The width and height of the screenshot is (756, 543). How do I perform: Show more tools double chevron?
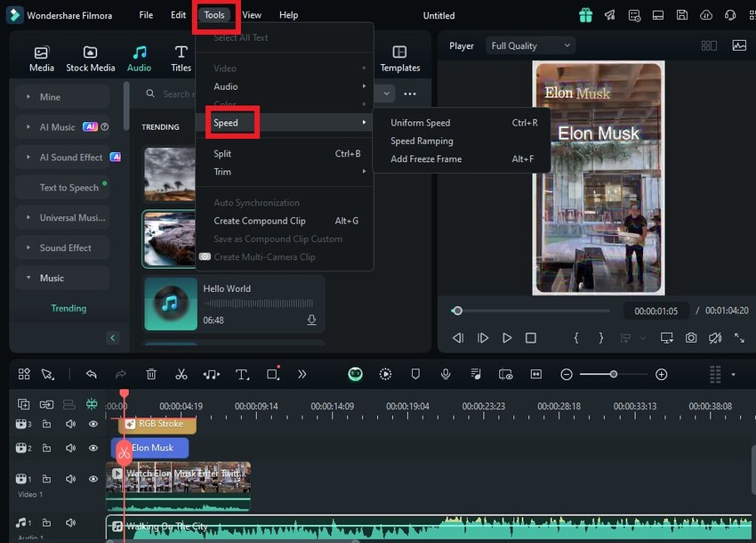pyautogui.click(x=302, y=374)
